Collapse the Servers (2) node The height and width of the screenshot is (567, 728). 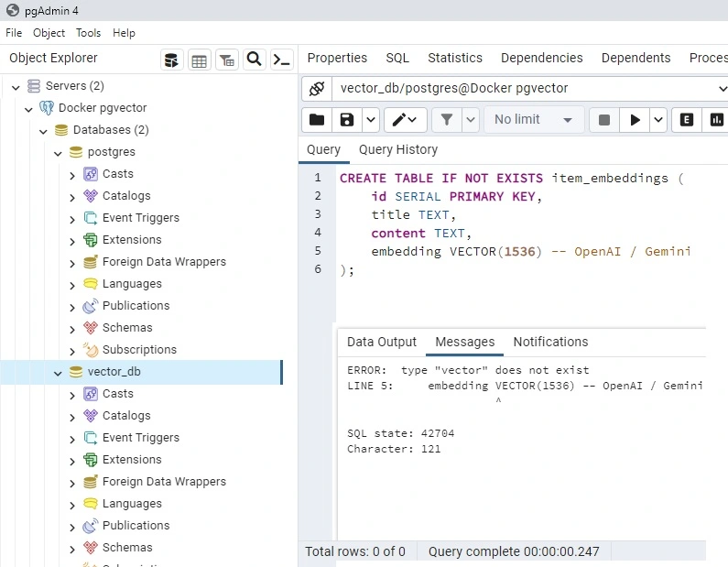coord(16,87)
